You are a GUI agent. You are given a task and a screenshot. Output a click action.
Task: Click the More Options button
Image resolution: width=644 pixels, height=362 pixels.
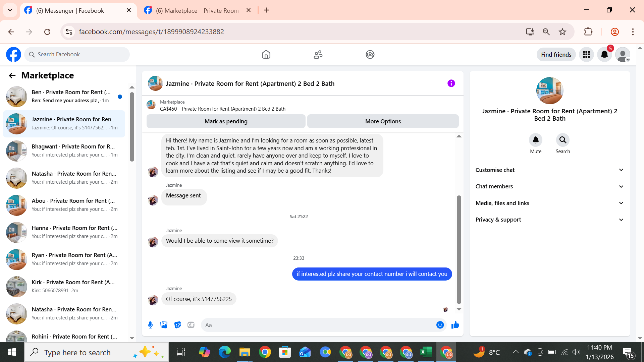point(383,121)
